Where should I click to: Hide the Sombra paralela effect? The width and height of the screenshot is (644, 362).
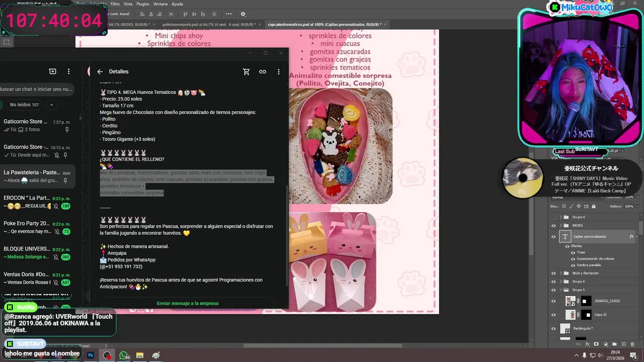[573, 265]
